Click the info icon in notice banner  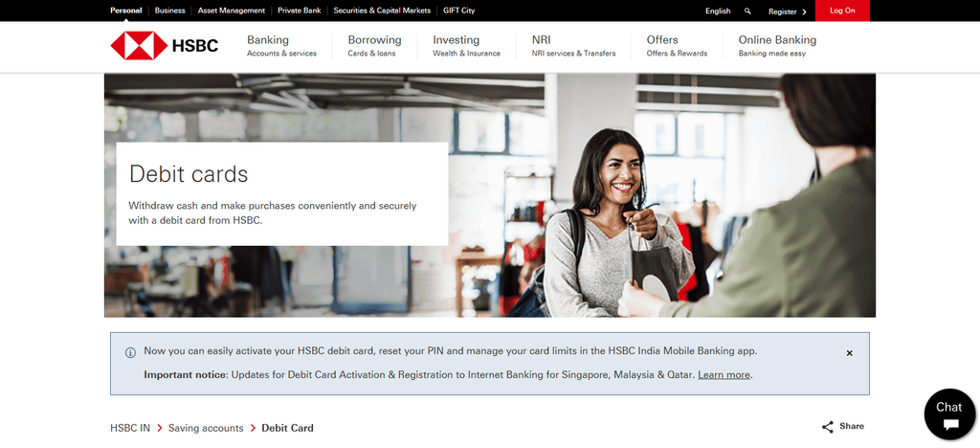130,352
